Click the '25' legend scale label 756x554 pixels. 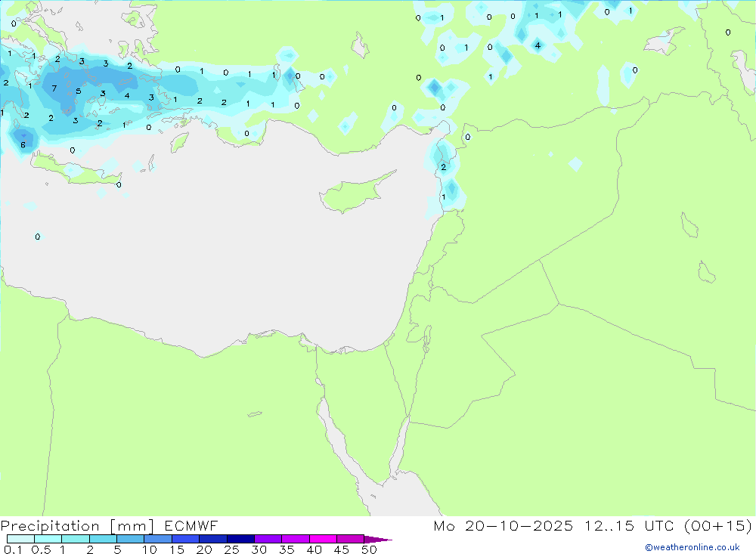231,549
